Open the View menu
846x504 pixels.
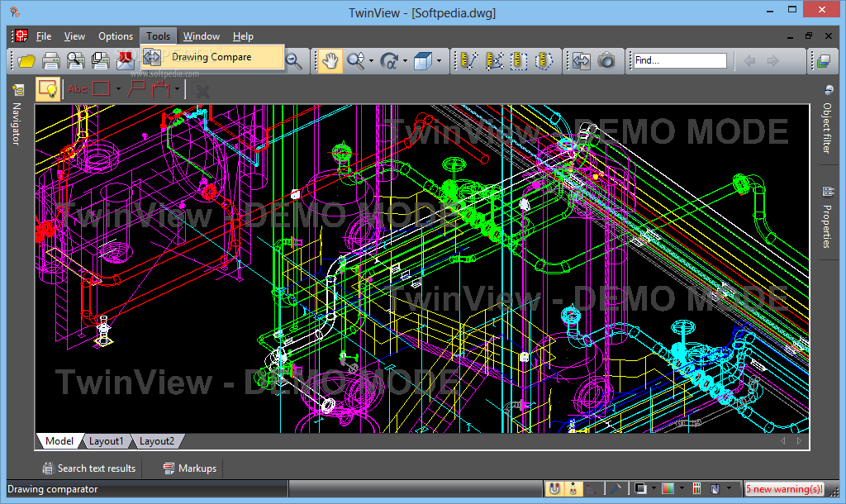[74, 36]
